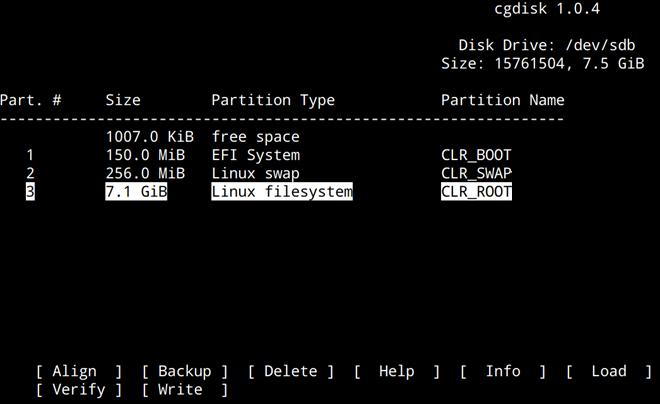Click the CLR_SWAP partition name
The height and width of the screenshot is (404, 660).
point(476,173)
